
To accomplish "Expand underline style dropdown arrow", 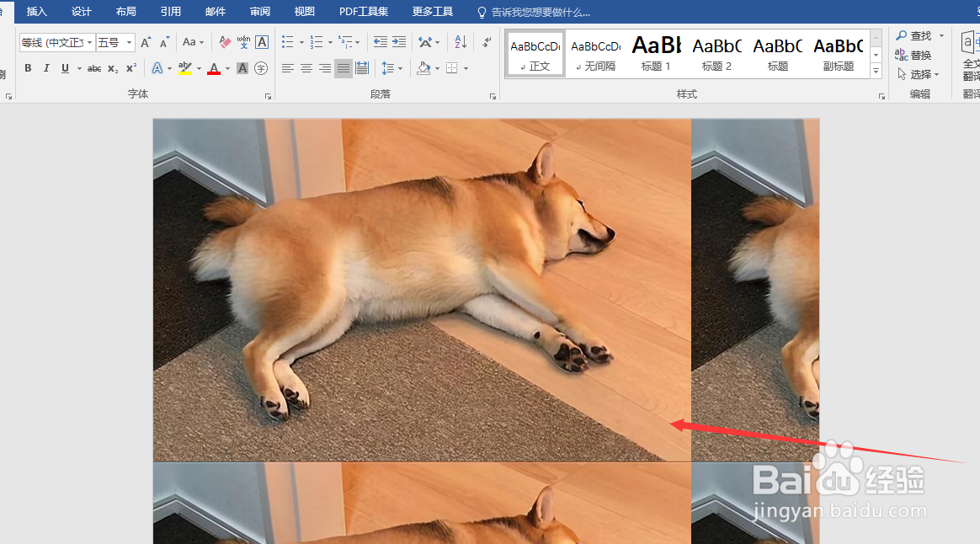I will click(x=79, y=68).
